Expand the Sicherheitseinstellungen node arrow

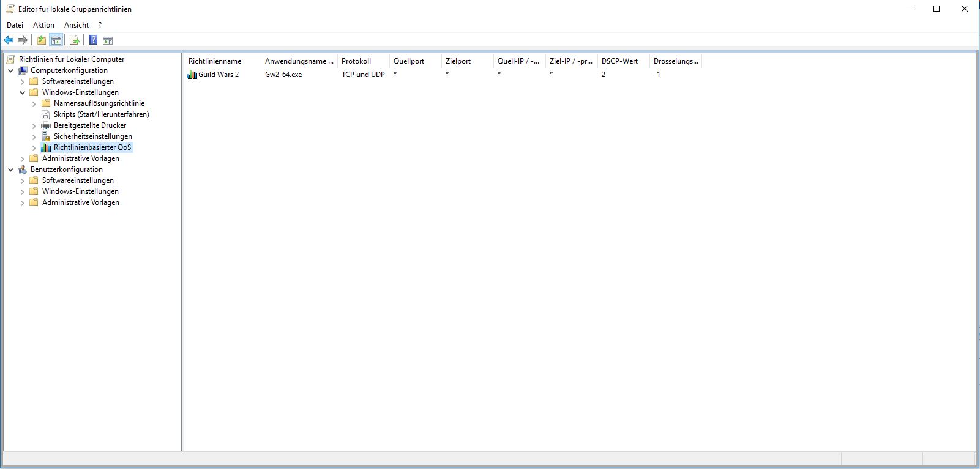point(34,137)
